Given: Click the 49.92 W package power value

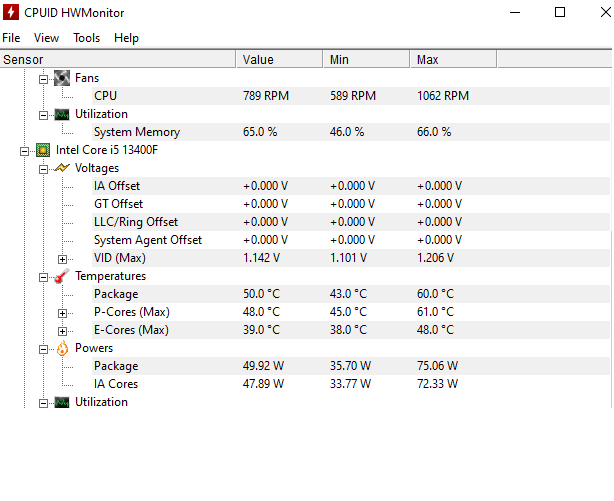Looking at the screenshot, I should (x=263, y=366).
